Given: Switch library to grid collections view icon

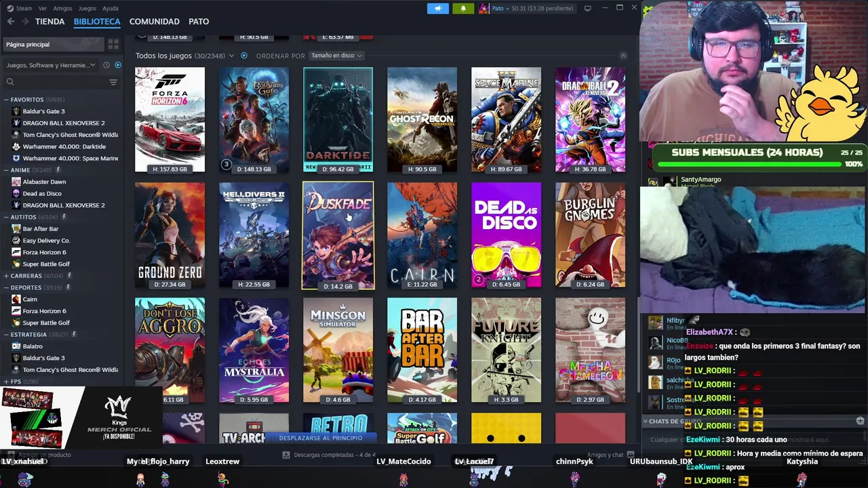Looking at the screenshot, I should click(113, 45).
